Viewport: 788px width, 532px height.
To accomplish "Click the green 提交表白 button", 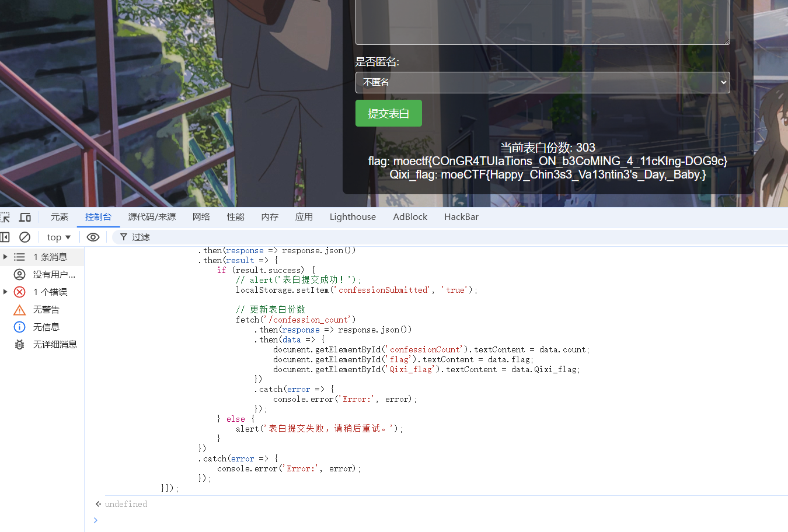I will pos(388,113).
